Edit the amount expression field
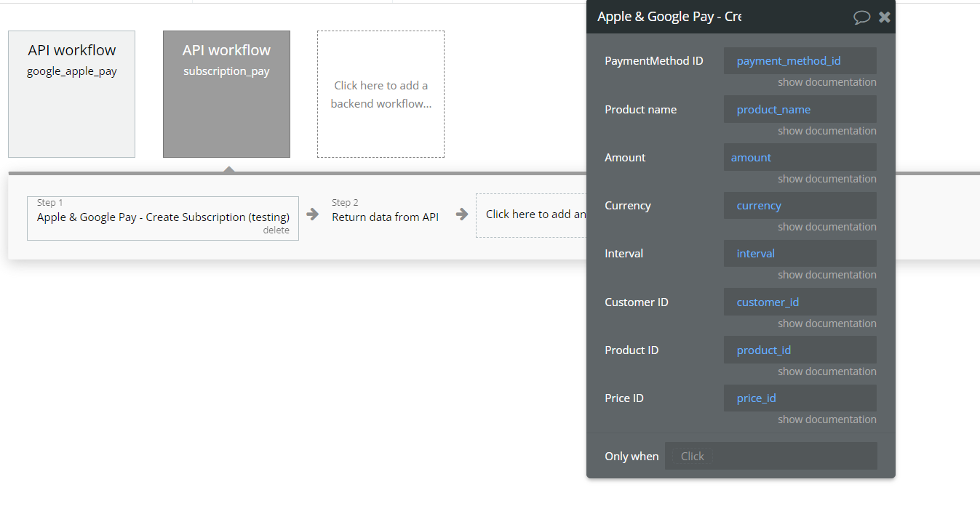Image resolution: width=980 pixels, height=506 pixels. click(x=800, y=158)
